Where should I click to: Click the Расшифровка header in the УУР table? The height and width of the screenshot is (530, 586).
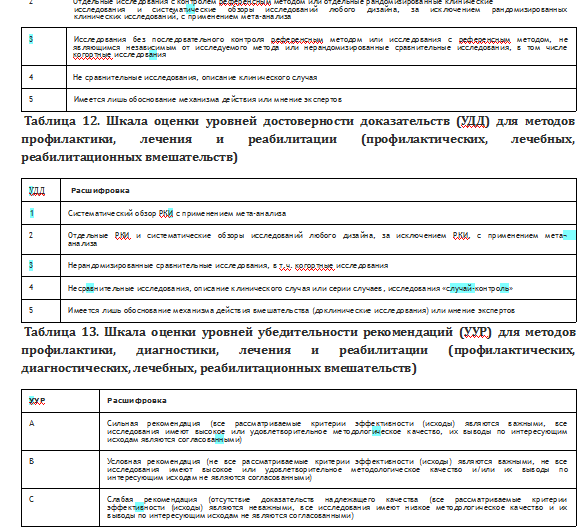tap(137, 401)
